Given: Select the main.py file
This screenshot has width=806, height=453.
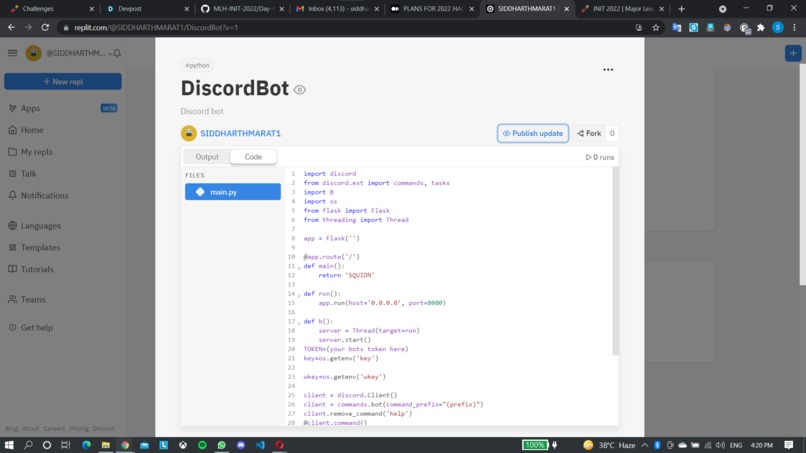Looking at the screenshot, I should click(232, 192).
